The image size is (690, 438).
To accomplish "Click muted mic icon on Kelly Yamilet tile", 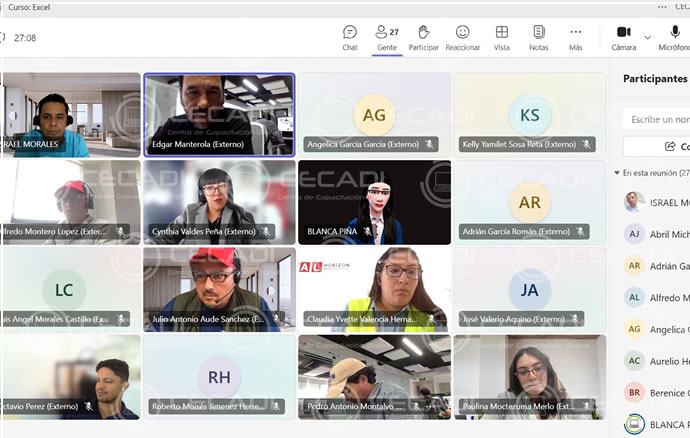I will [x=586, y=144].
